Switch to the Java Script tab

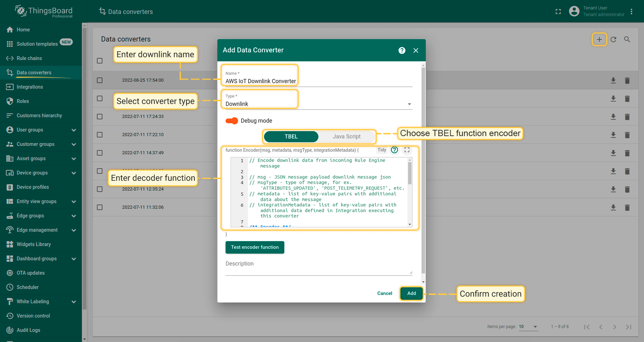pos(346,136)
